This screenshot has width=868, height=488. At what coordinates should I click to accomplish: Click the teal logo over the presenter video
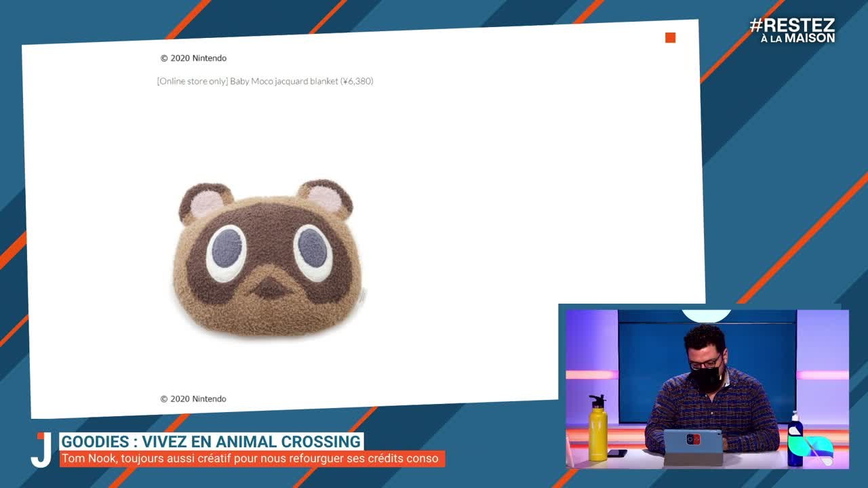(x=810, y=447)
